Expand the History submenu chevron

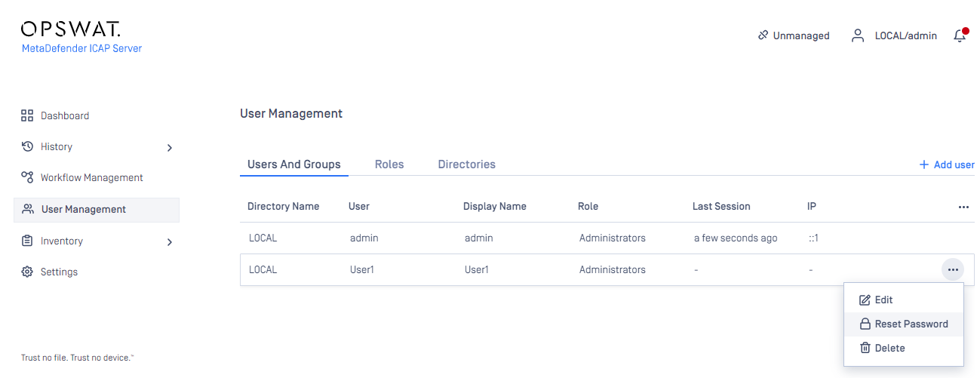tap(170, 147)
